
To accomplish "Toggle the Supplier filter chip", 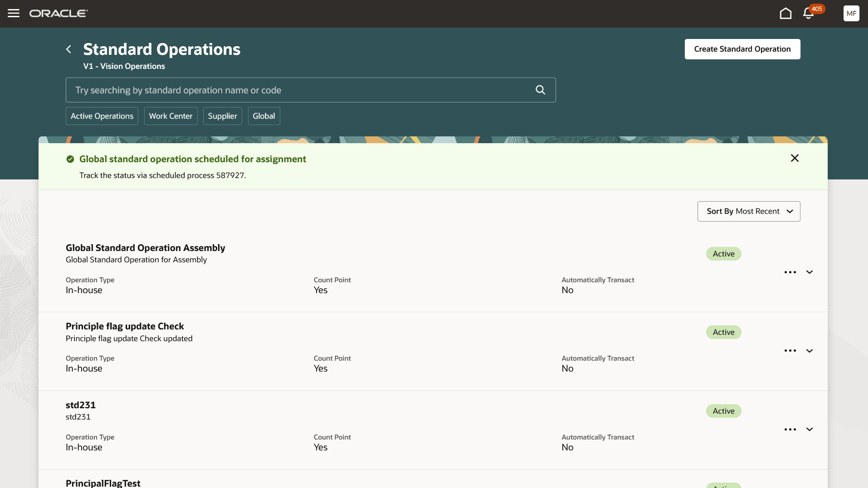I will pos(222,116).
